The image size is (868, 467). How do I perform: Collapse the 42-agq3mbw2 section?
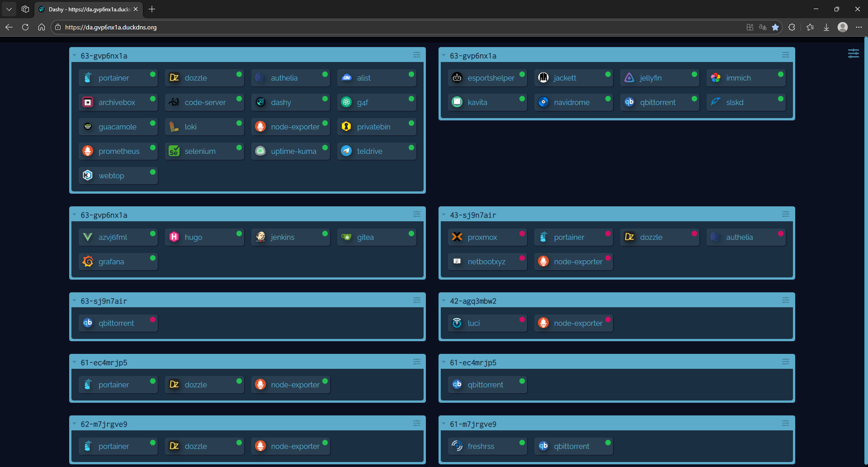[444, 301]
